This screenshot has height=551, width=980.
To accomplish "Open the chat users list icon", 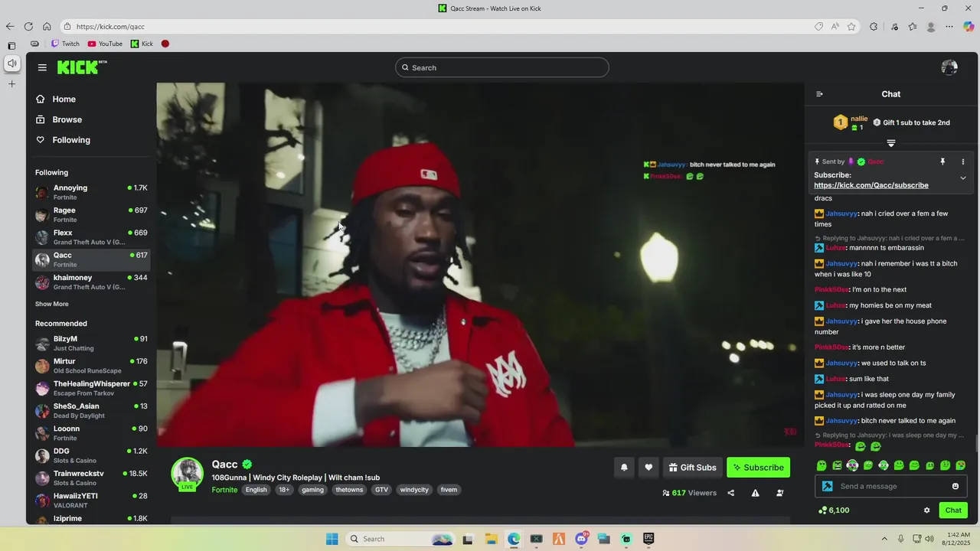I will click(780, 493).
